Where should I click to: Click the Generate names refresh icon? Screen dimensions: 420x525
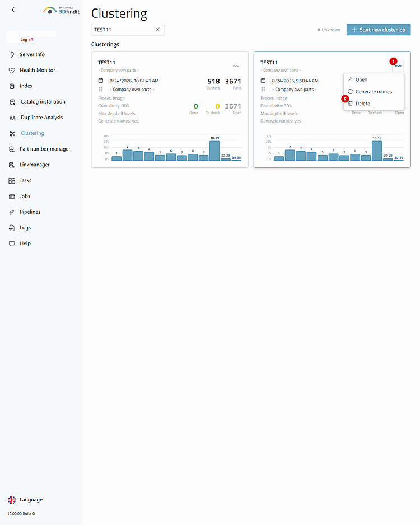[351, 92]
